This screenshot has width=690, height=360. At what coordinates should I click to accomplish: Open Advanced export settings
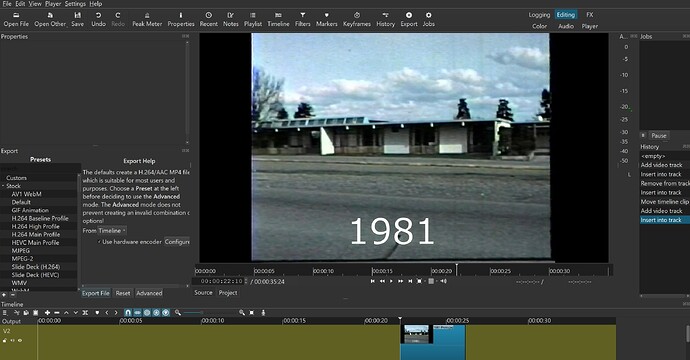[149, 293]
